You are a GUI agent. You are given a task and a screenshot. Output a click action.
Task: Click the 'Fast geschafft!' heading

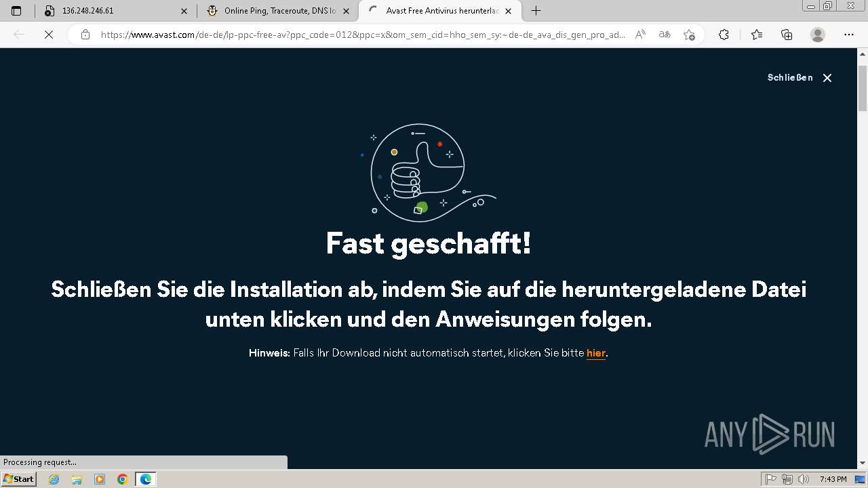pos(429,243)
